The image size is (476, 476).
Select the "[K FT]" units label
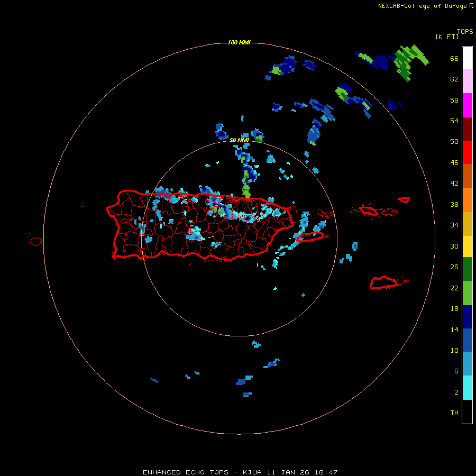point(447,36)
